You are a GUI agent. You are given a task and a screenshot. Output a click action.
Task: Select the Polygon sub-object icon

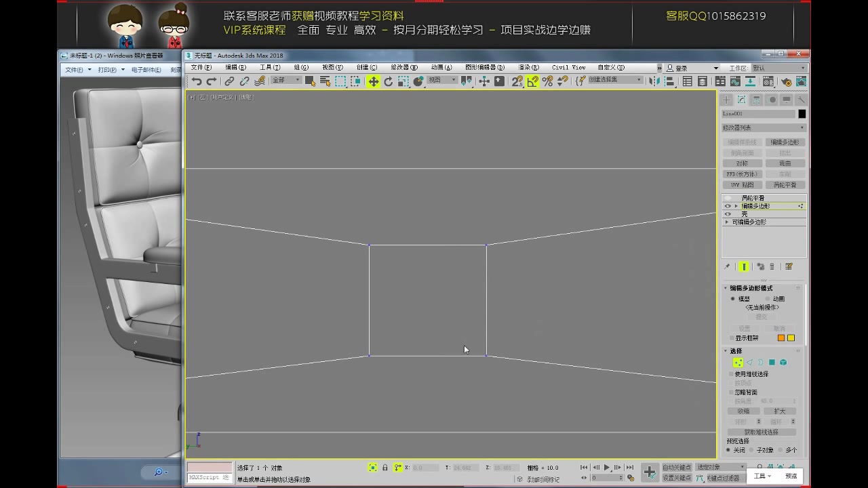[771, 362]
